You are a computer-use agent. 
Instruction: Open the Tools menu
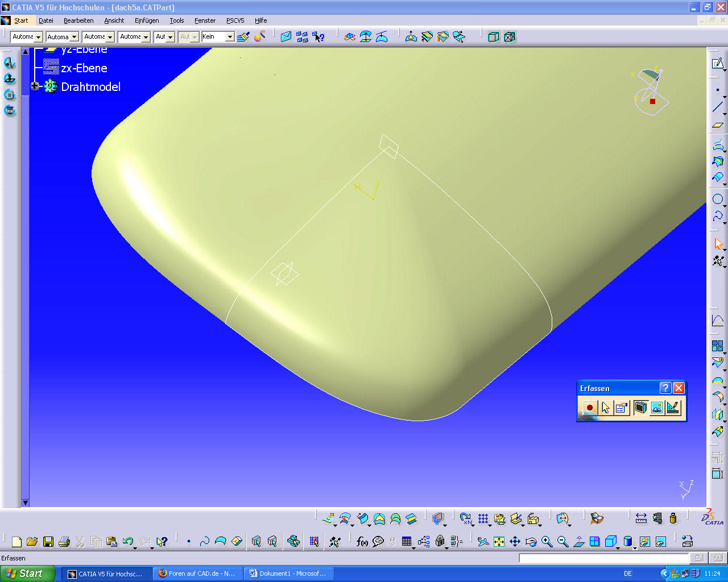coord(177,20)
